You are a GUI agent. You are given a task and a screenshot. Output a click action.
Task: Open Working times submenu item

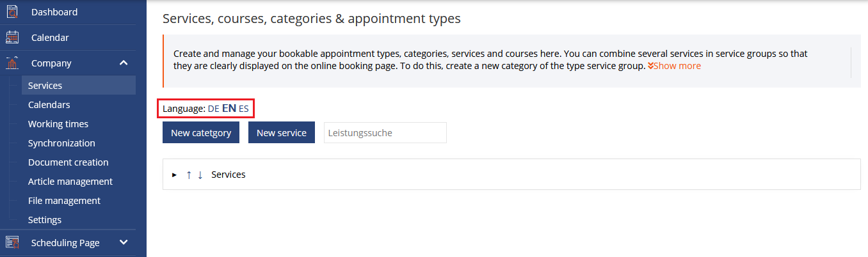[x=58, y=123]
